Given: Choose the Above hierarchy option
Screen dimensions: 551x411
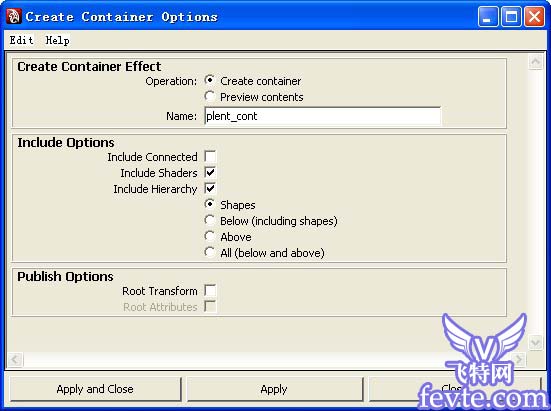Looking at the screenshot, I should (210, 236).
